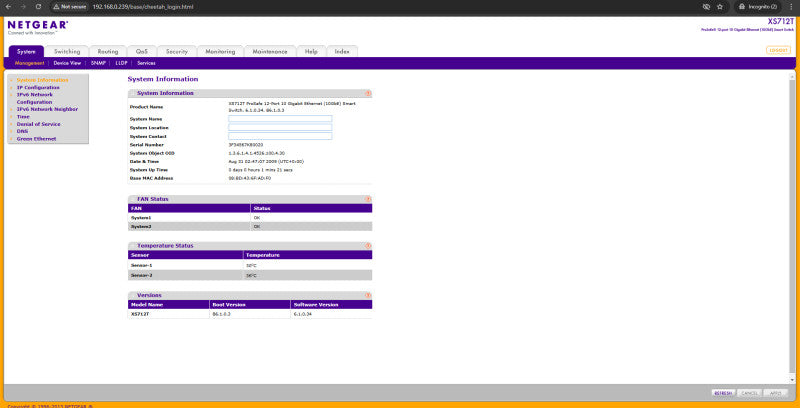Switch to the Switching tab

tap(67, 52)
